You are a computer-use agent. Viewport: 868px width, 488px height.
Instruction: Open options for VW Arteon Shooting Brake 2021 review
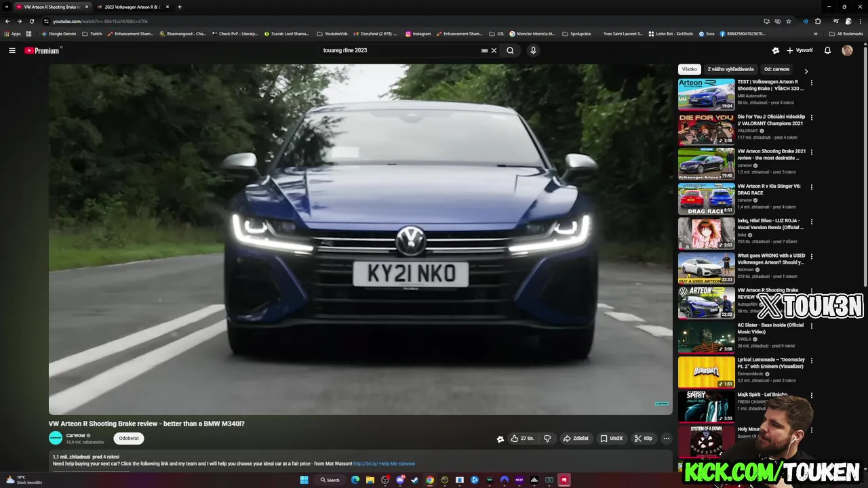tap(812, 152)
